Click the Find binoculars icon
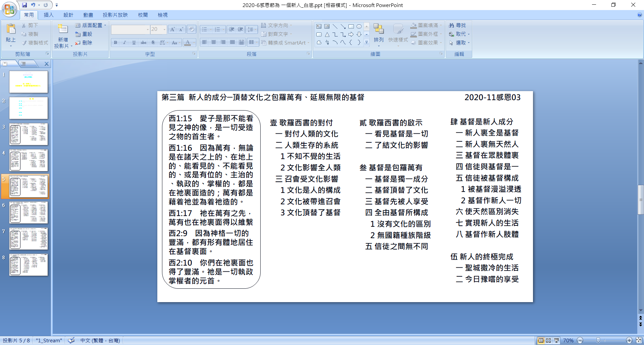 tap(451, 25)
